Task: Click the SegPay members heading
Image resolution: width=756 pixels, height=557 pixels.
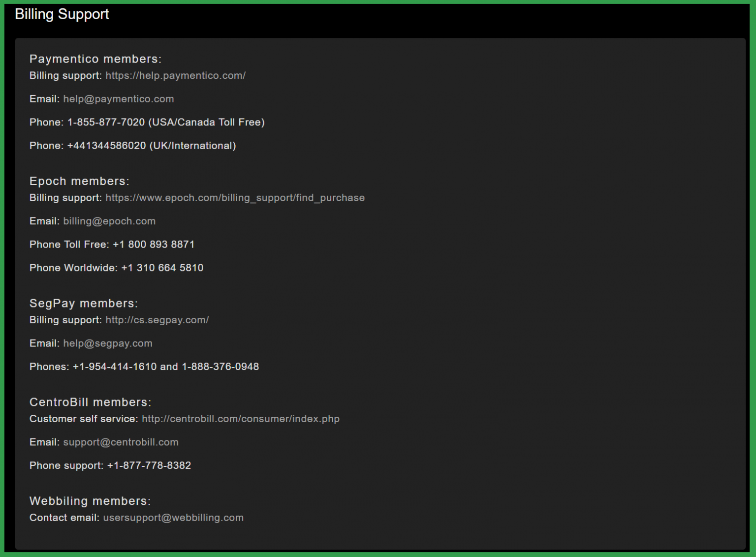Action: click(84, 303)
